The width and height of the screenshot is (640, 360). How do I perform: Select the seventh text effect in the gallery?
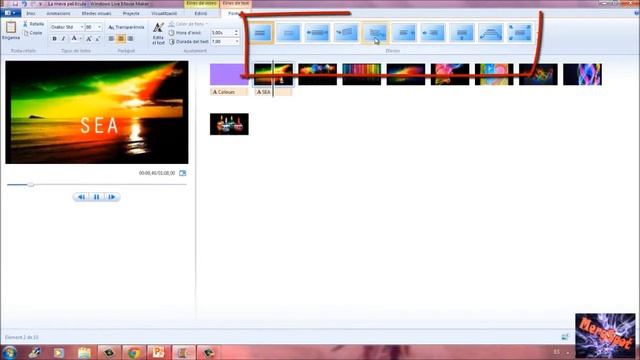click(433, 33)
